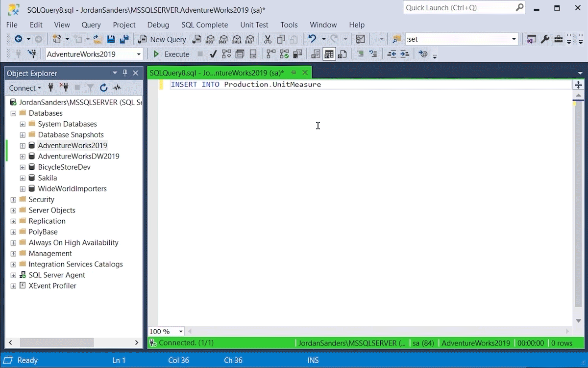Viewport: 588px width, 368px height.
Task: Toggle Results to Text mode
Action: click(316, 54)
